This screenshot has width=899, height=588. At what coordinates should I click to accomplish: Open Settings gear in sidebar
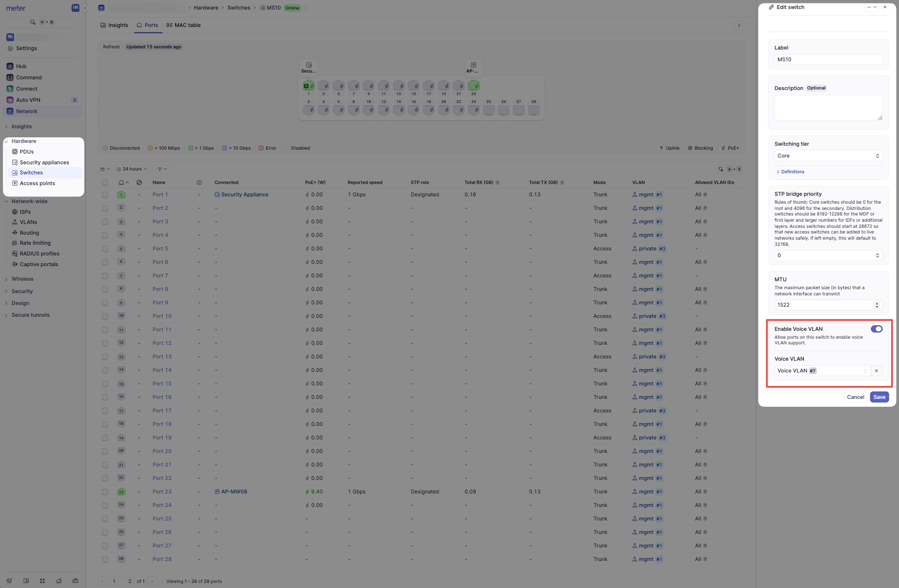click(x=10, y=48)
